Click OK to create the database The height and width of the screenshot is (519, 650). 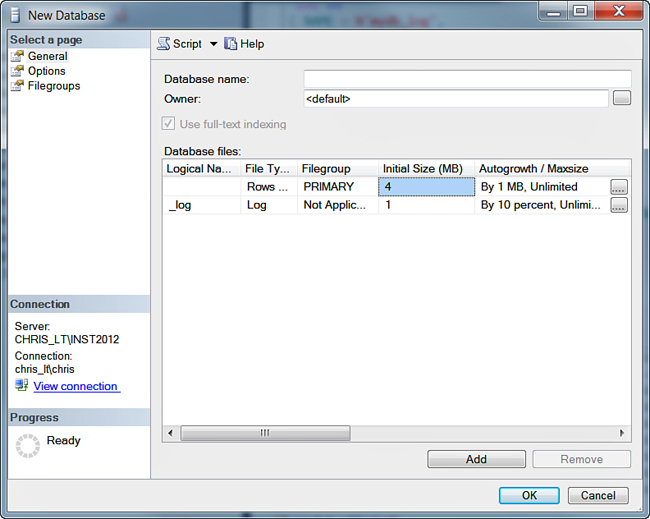tap(529, 495)
